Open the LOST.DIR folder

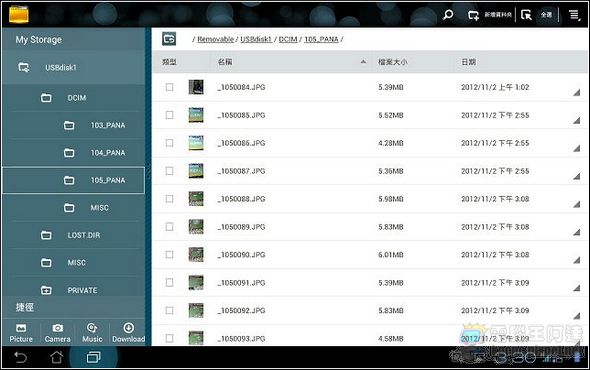73,235
